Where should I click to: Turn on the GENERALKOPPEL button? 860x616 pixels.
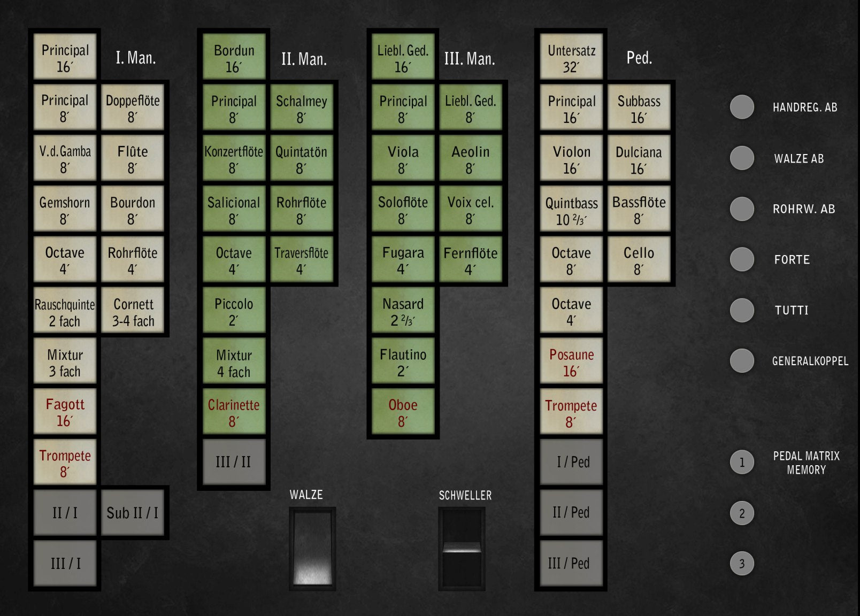[742, 360]
